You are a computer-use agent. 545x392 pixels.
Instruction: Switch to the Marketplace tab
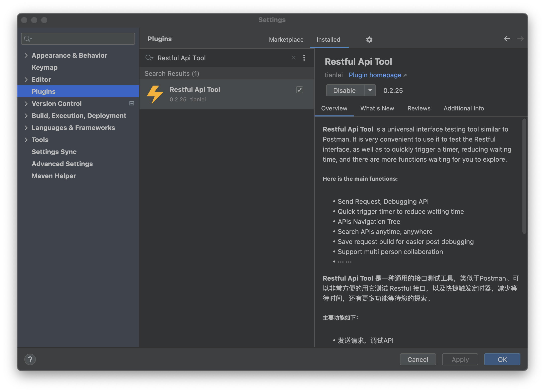click(286, 40)
